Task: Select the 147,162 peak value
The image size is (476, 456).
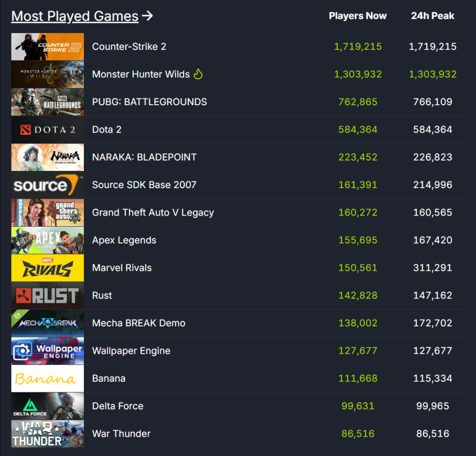Action: coord(433,295)
